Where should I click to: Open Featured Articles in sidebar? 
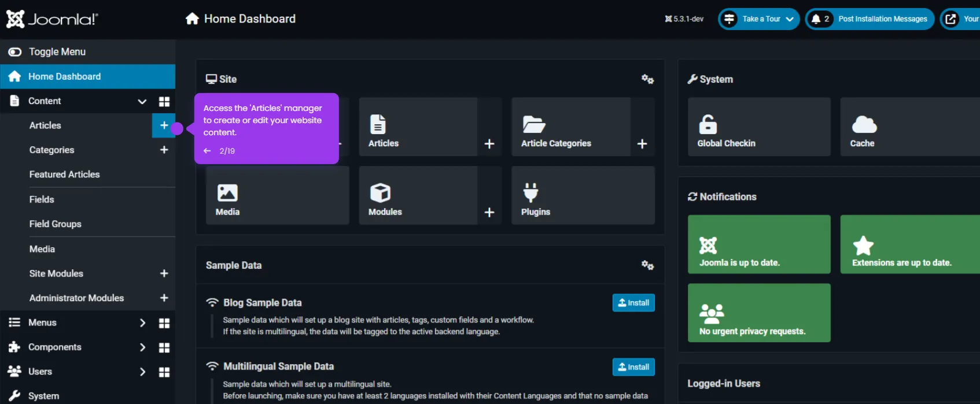click(64, 174)
